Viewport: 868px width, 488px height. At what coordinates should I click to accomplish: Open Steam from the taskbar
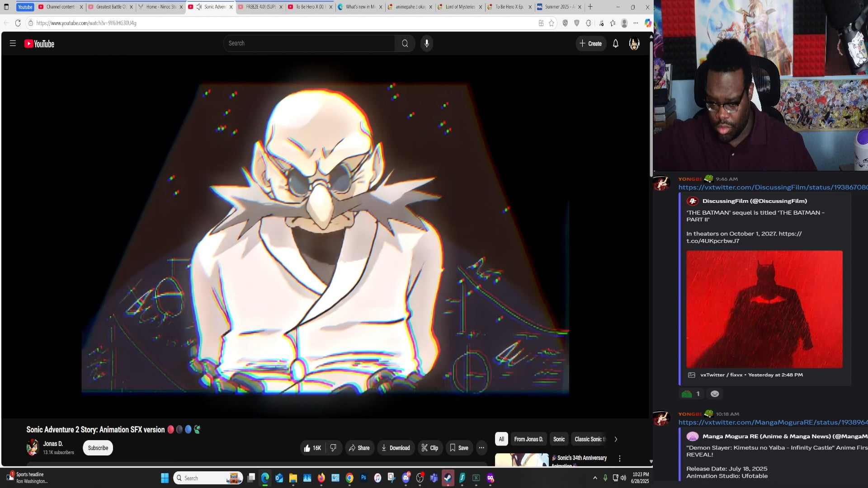(x=448, y=478)
